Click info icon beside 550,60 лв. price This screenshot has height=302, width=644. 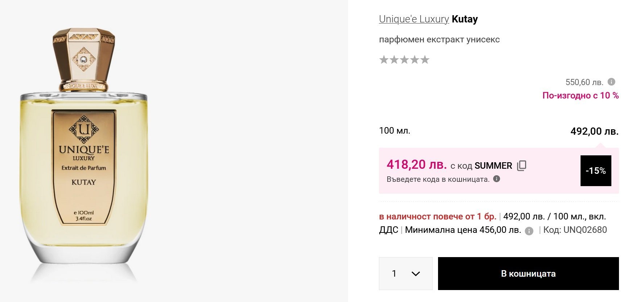pos(611,82)
